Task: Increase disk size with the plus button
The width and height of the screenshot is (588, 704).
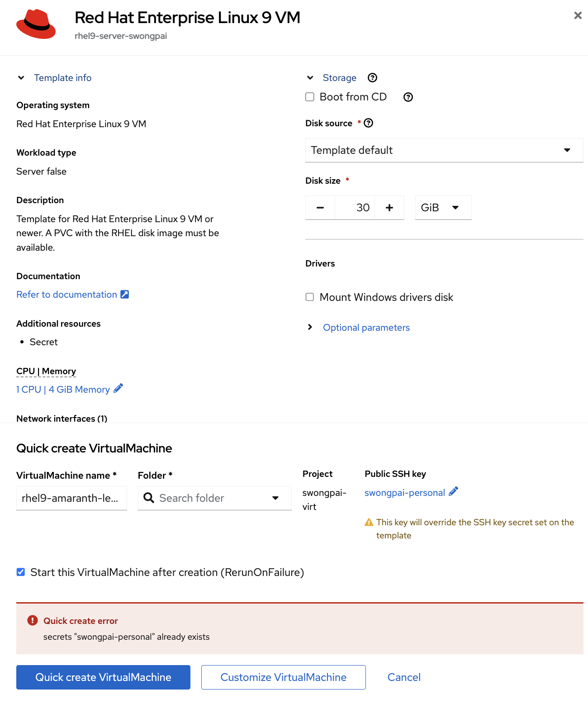Action: click(x=389, y=208)
